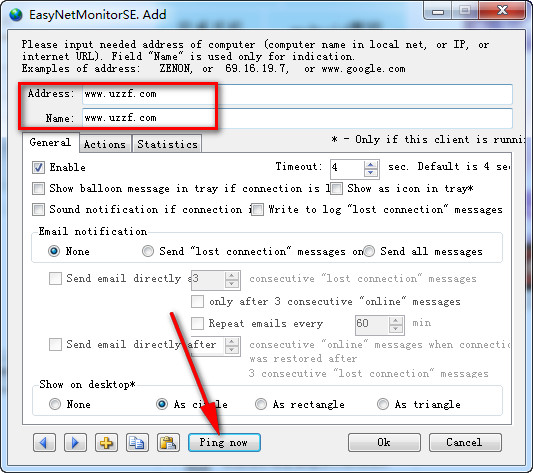Screen dimensions: 533x473
Task: Click the yellow plus add icon
Action: [x=106, y=442]
